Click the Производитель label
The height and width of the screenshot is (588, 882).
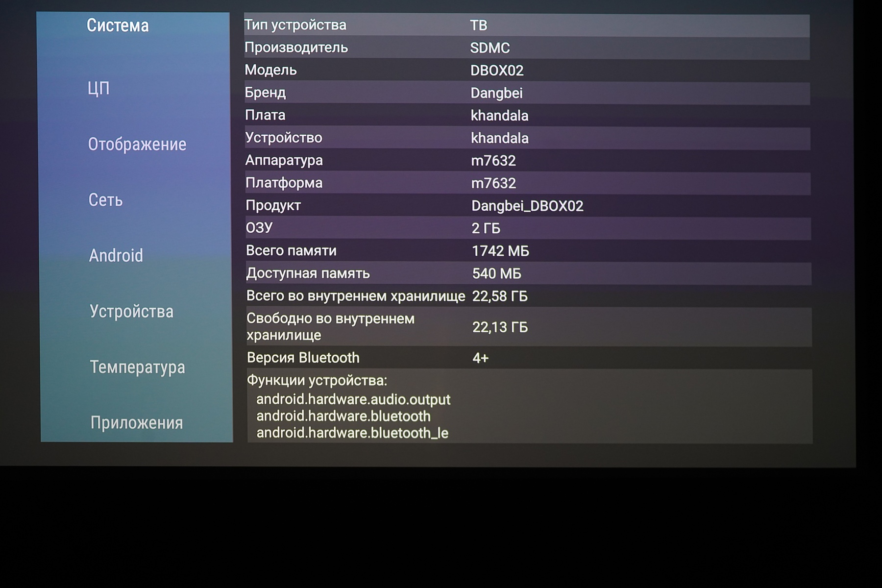point(296,48)
